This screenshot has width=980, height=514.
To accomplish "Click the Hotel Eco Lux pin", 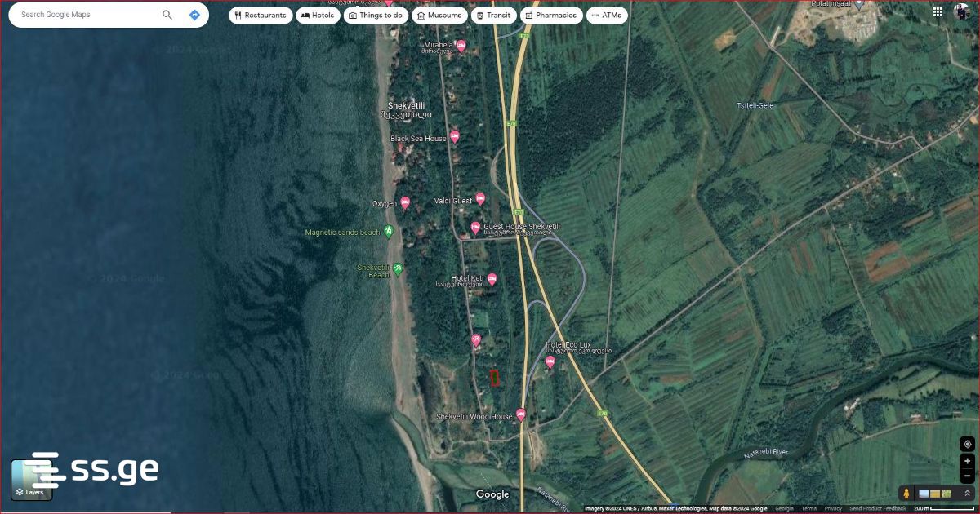I will click(x=550, y=361).
